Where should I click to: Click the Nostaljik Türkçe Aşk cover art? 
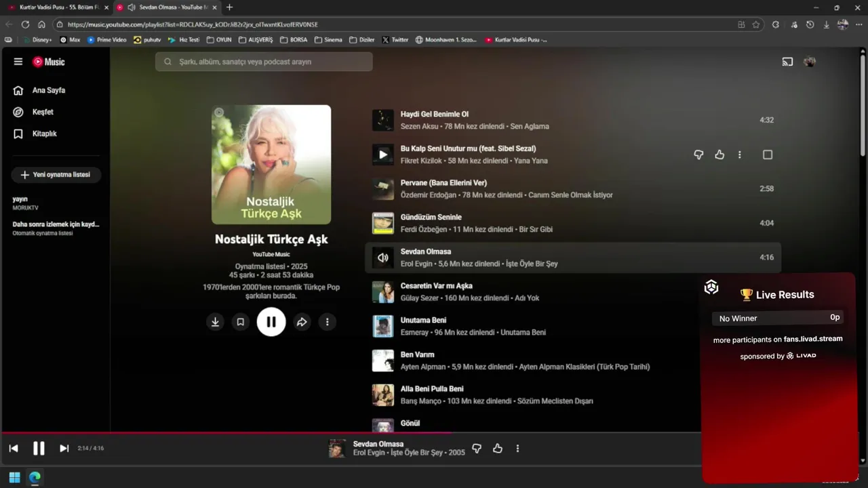271,165
